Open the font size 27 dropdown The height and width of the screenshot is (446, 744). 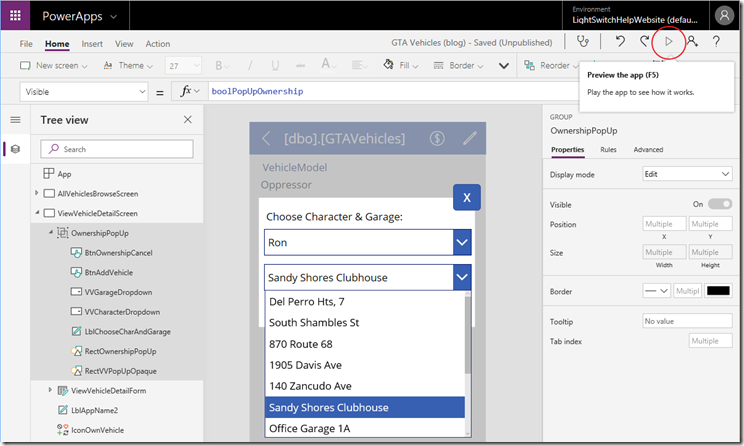[184, 65]
